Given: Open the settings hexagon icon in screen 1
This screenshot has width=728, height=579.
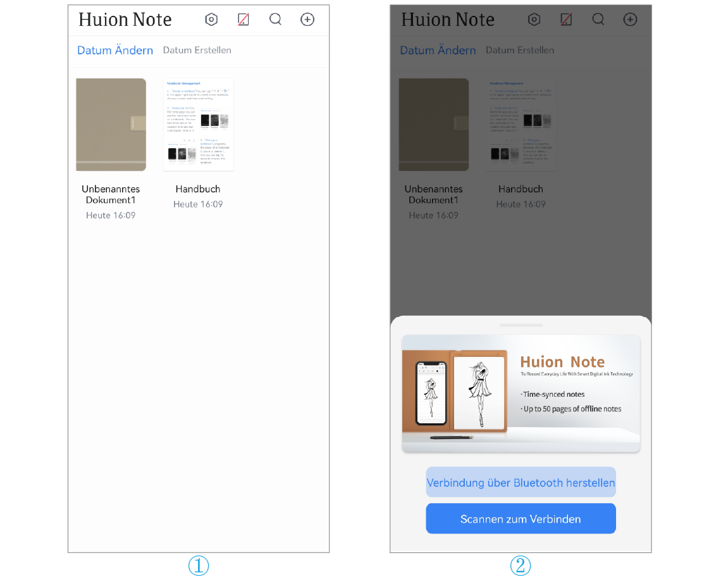Looking at the screenshot, I should [x=211, y=20].
